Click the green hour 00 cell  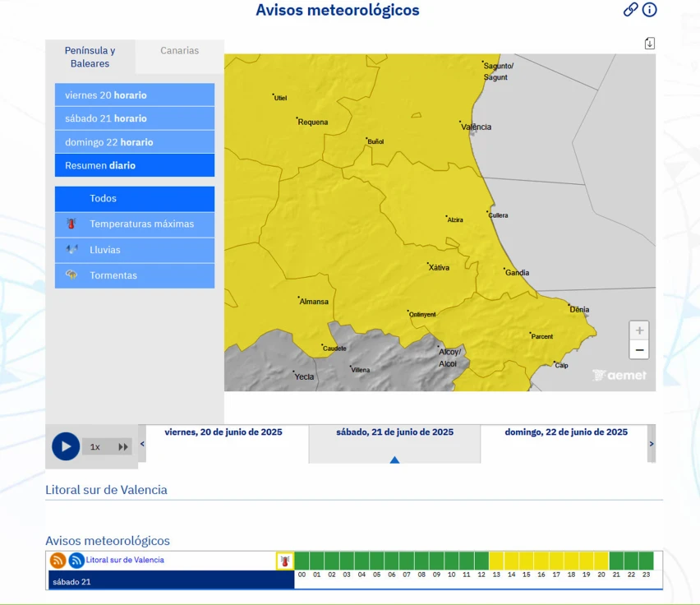(x=302, y=561)
